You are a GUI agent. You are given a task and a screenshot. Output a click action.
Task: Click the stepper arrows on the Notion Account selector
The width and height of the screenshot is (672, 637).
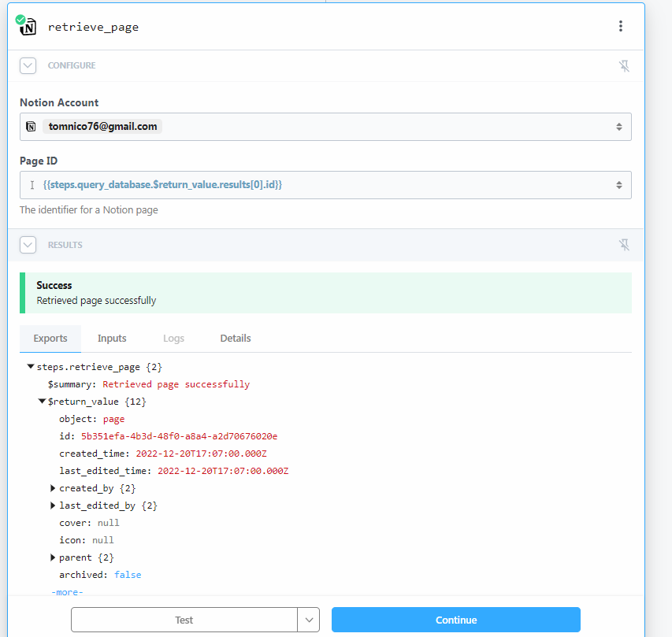click(619, 126)
